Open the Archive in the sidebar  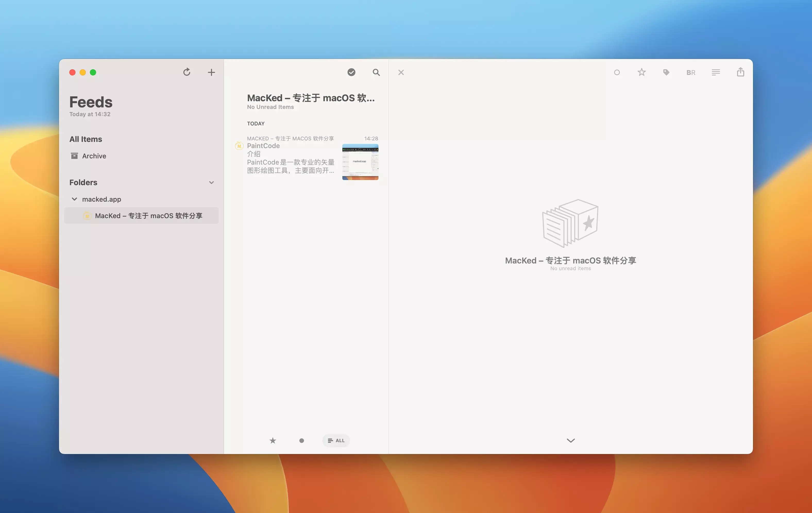(x=94, y=156)
